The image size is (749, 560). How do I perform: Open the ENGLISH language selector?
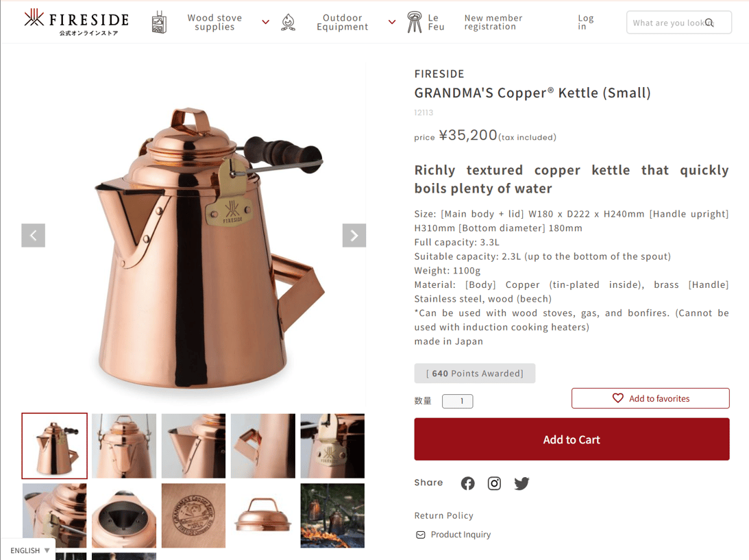[x=29, y=550]
